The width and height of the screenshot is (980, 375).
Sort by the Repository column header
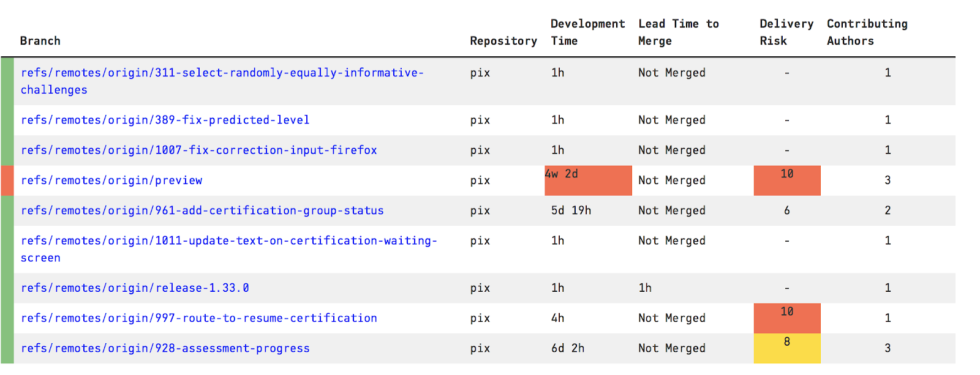tap(503, 41)
